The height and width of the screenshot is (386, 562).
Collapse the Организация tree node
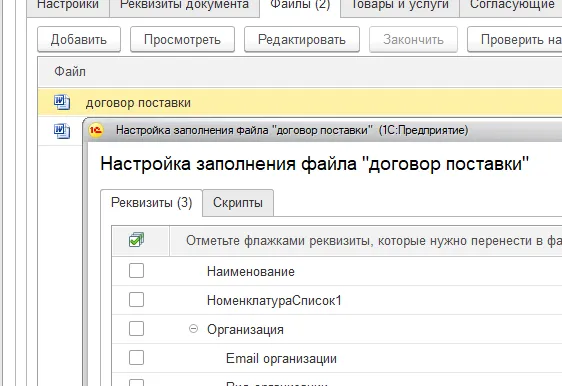coord(193,329)
